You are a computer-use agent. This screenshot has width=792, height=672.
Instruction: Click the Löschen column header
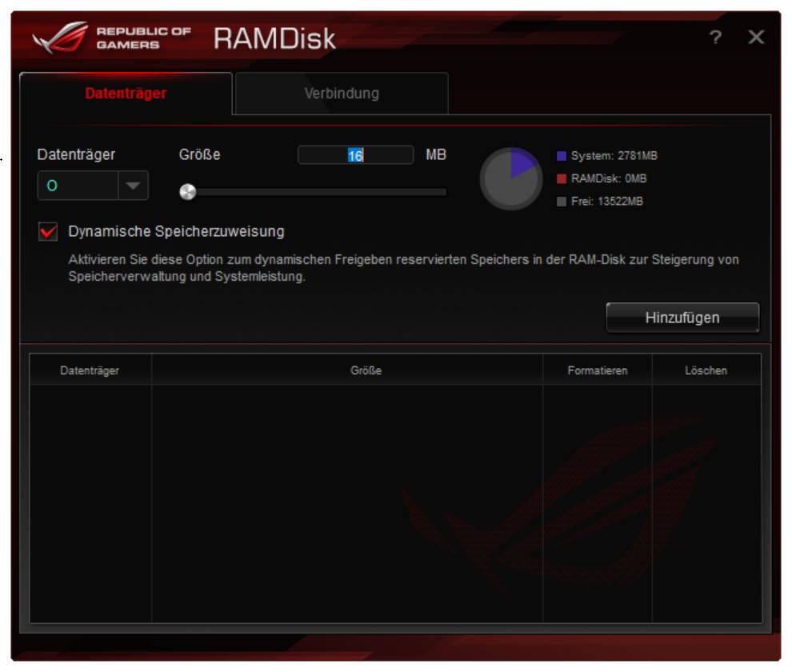tap(706, 370)
